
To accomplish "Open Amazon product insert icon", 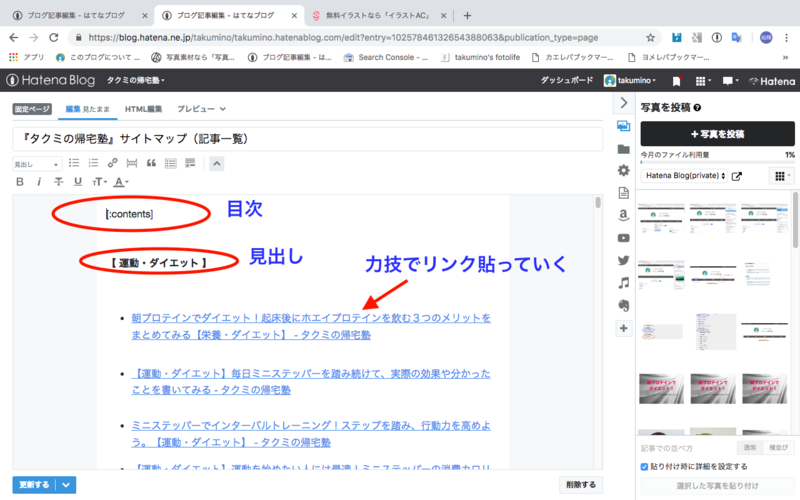I will (623, 215).
